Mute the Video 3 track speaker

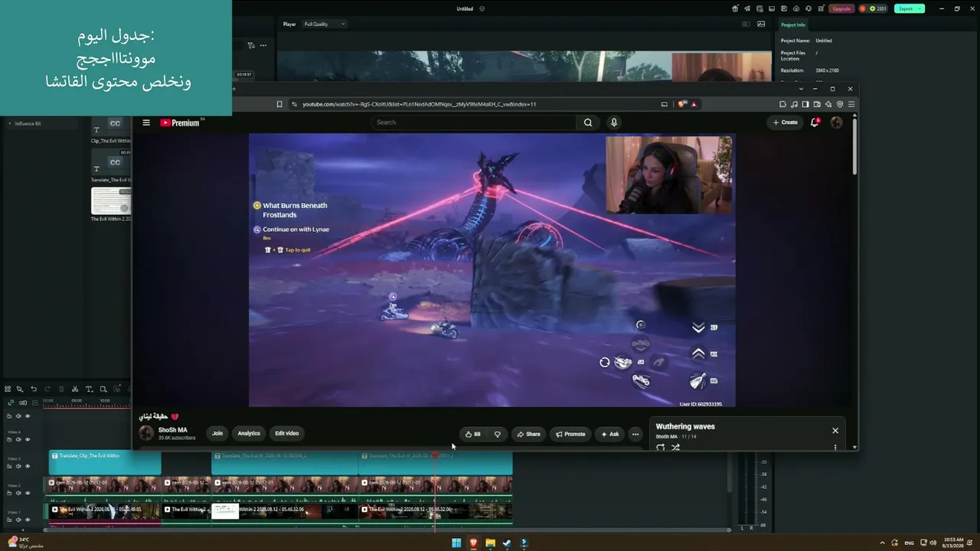click(18, 466)
